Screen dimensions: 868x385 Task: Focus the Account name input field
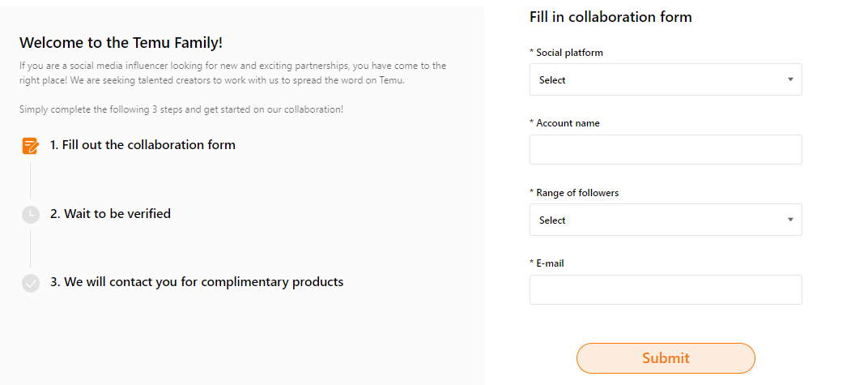click(x=665, y=150)
